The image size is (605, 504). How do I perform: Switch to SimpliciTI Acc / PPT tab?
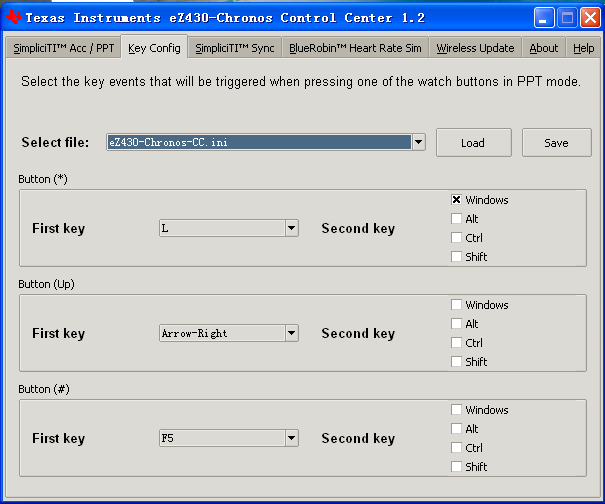coord(63,48)
